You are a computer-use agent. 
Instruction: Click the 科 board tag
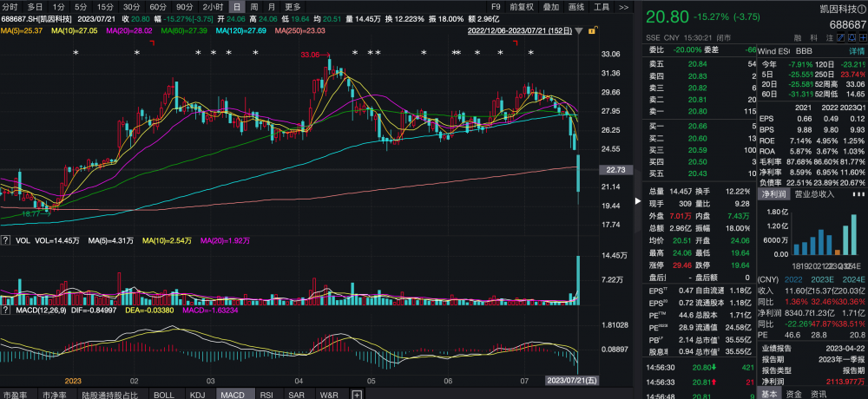pyautogui.click(x=814, y=39)
